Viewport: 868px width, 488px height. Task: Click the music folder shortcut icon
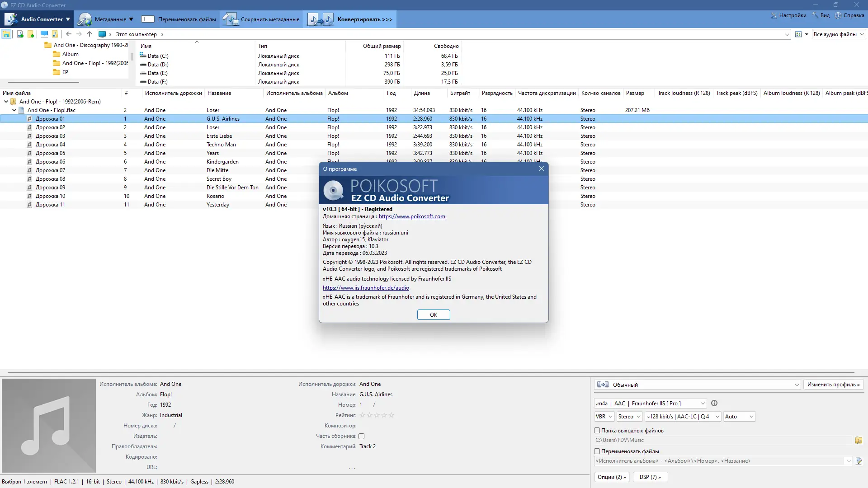(x=55, y=34)
